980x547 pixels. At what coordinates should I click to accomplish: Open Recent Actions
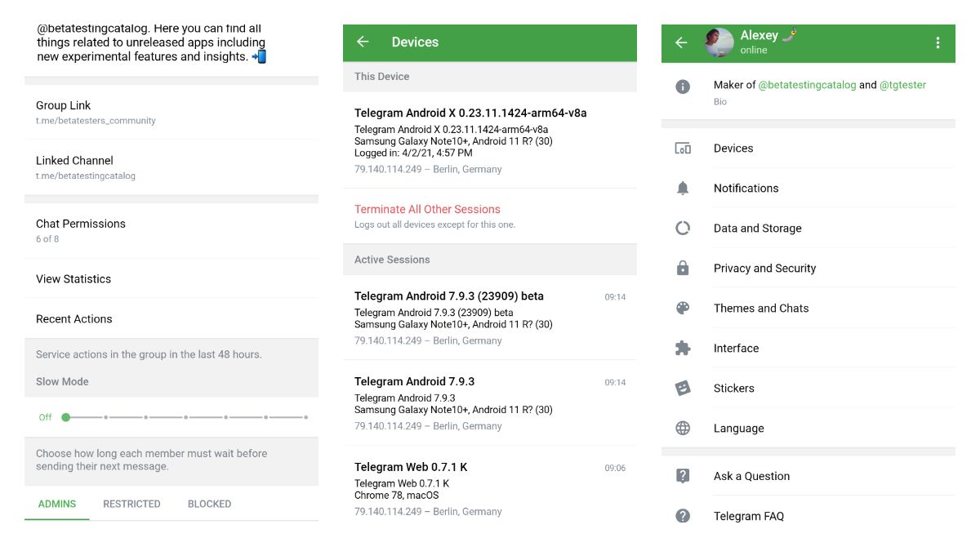coord(171,319)
